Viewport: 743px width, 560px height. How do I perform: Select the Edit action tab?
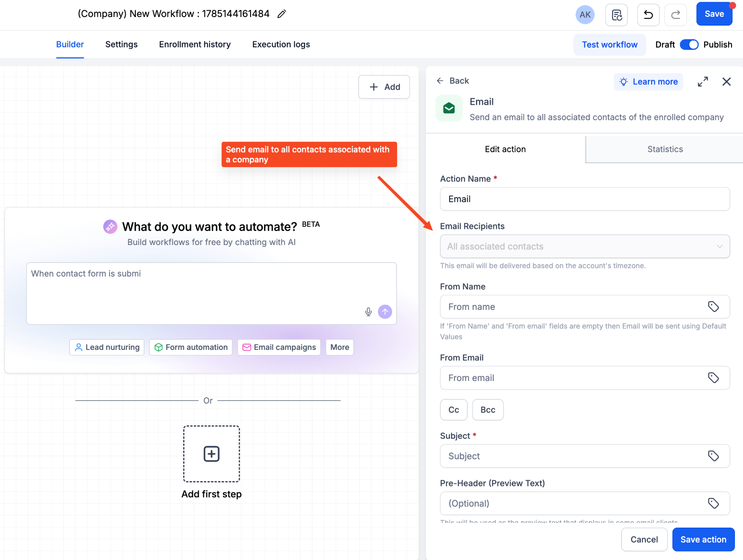tap(505, 149)
